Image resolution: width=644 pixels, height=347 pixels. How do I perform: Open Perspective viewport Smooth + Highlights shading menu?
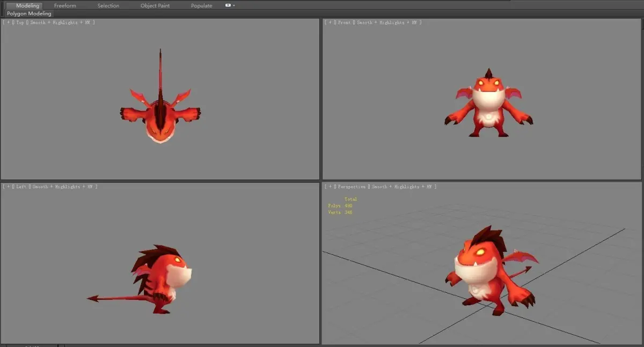tap(403, 187)
